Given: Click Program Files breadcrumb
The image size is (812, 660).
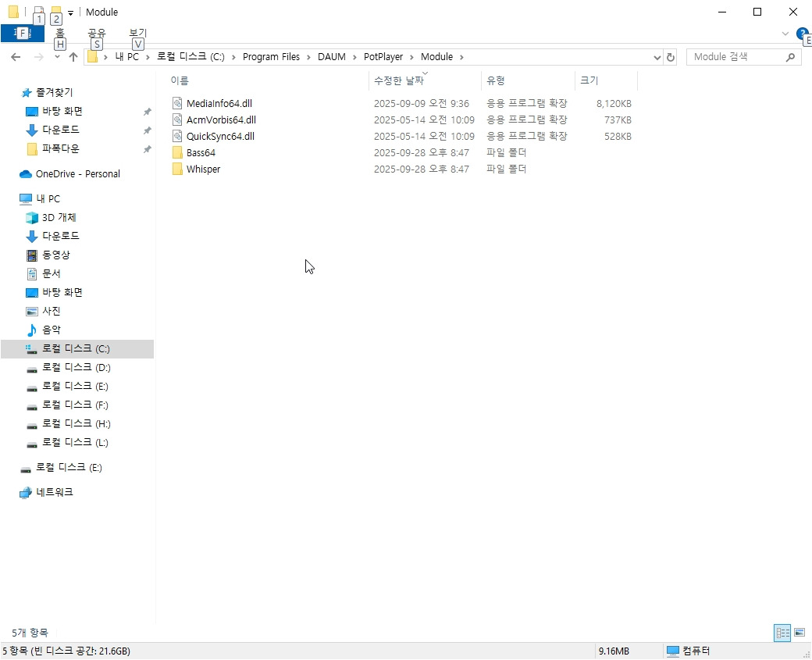Looking at the screenshot, I should (271, 57).
